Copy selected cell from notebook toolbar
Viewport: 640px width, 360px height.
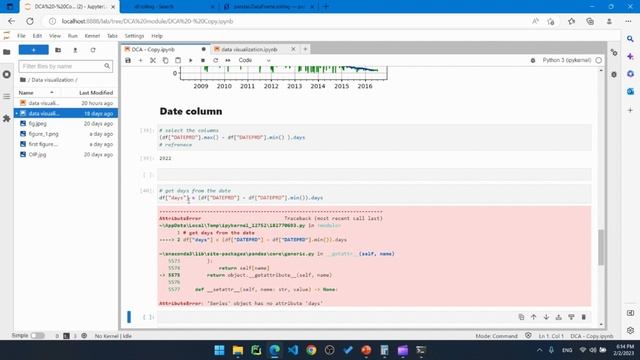coord(165,60)
